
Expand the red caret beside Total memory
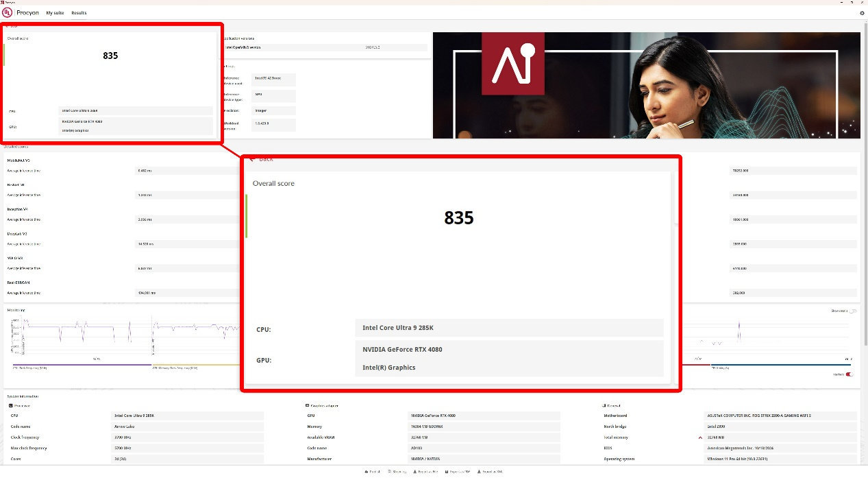tap(700, 438)
